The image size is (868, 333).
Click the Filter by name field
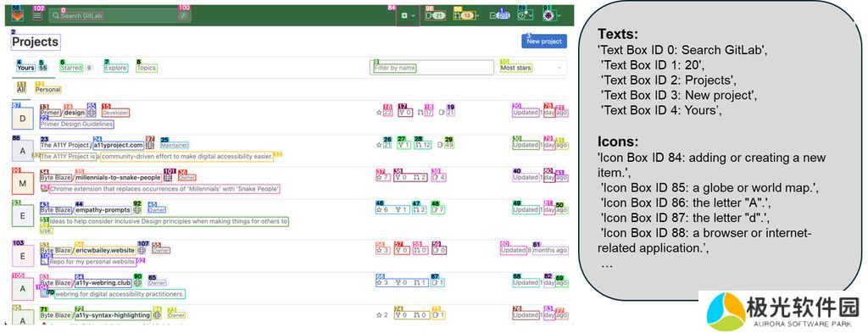click(431, 68)
